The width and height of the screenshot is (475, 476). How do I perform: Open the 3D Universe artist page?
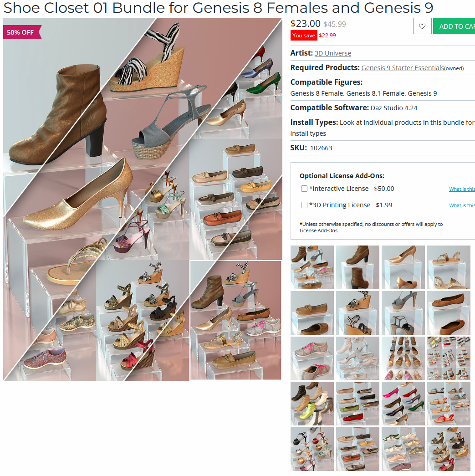332,53
